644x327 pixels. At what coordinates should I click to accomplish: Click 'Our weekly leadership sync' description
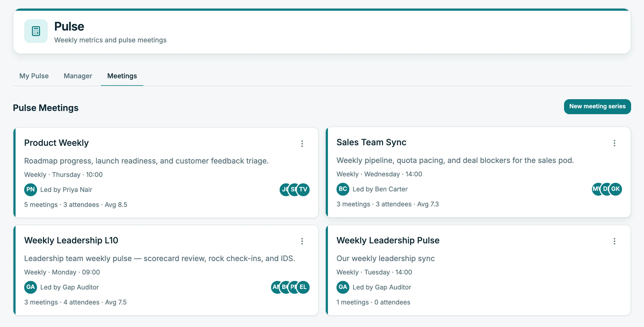point(386,258)
